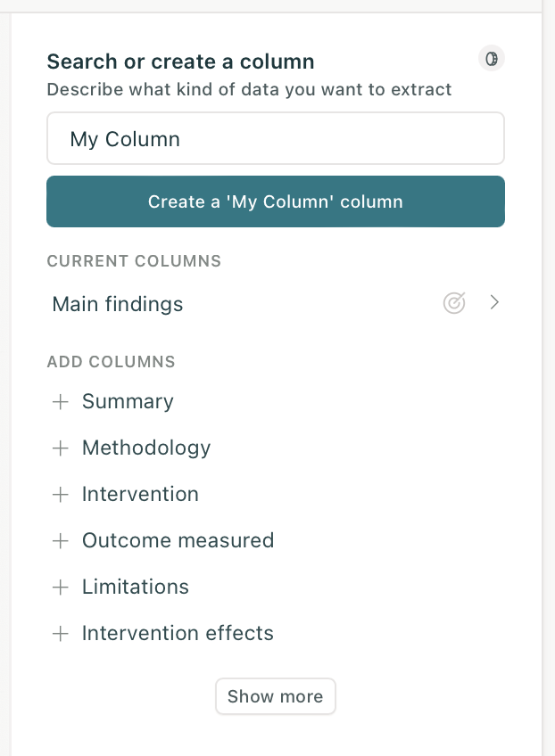Viewport: 555px width, 756px height.
Task: Click the Limitations suggestion label
Action: click(x=135, y=588)
